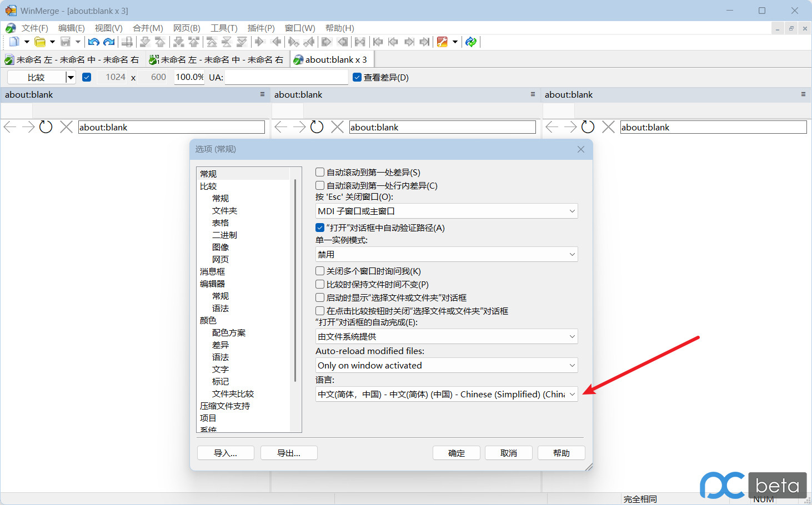
Task: Click the Undo toolbar icon
Action: (x=94, y=42)
